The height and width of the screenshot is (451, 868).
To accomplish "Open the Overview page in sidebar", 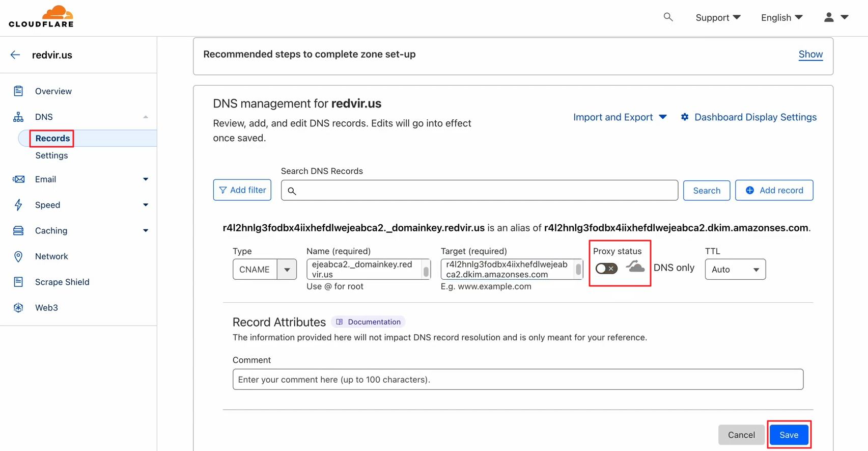I will [53, 91].
